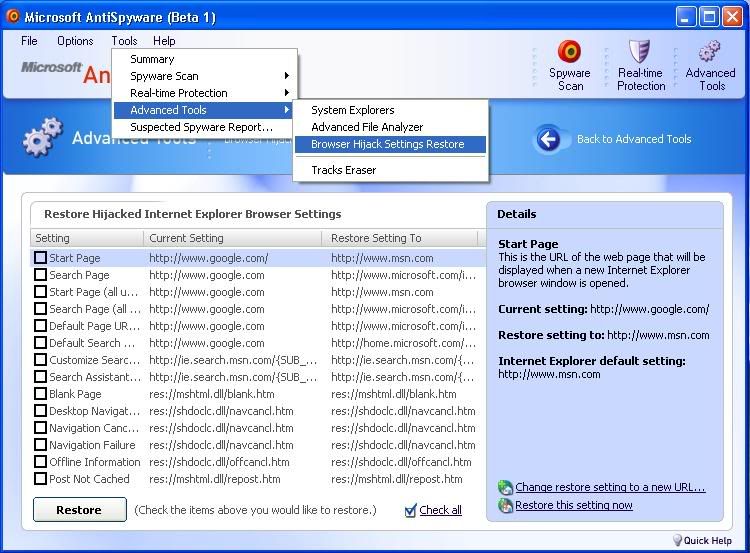Open Change restore setting to a new URL link
This screenshot has height=553, width=750.
[610, 487]
